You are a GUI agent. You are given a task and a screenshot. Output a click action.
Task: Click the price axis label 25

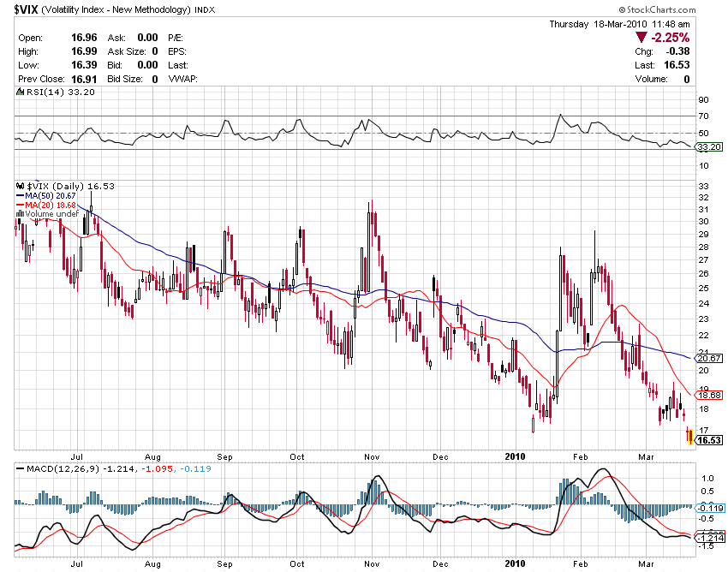pos(703,289)
